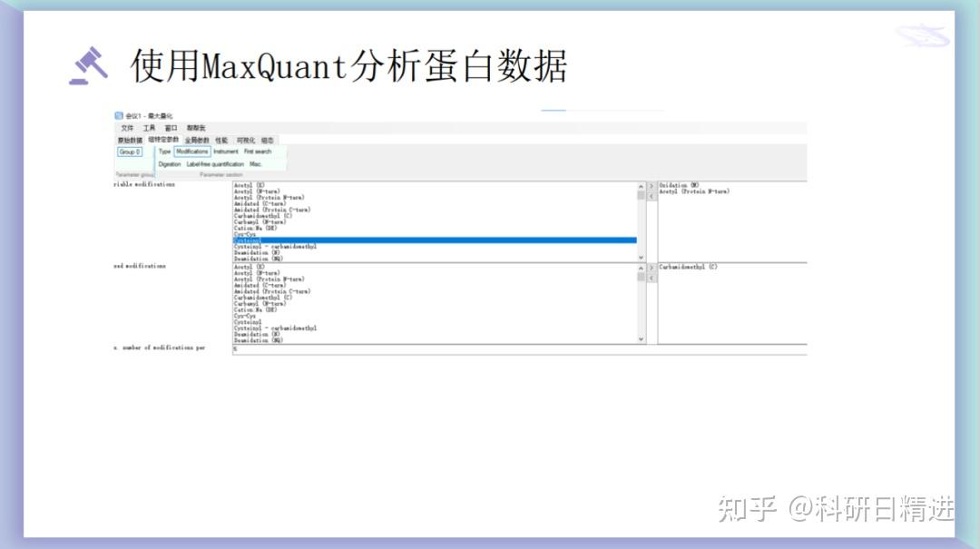Open the 工具 menu
Image resolution: width=980 pixels, height=549 pixels.
click(150, 128)
